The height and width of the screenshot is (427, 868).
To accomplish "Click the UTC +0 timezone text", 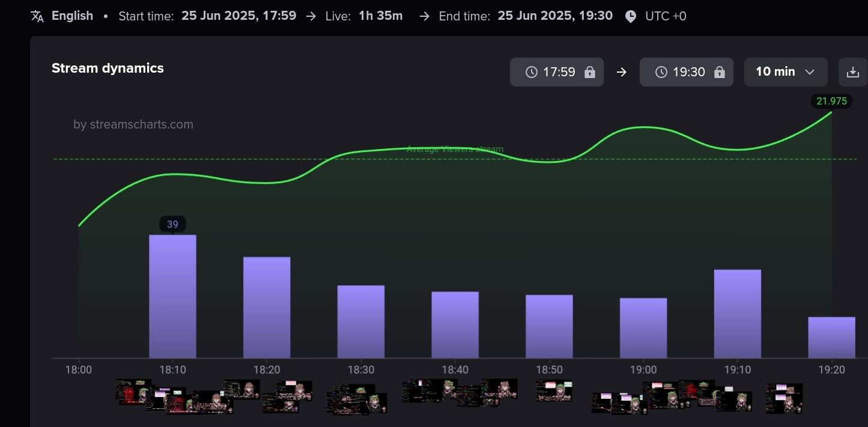I will coord(666,16).
